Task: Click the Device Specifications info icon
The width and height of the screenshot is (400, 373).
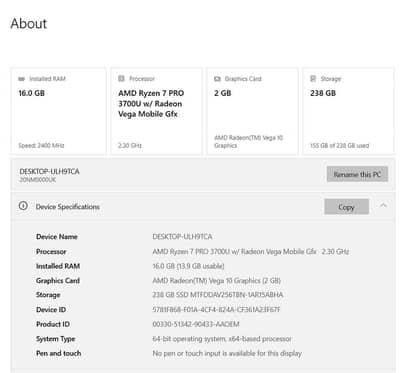Action: point(23,206)
